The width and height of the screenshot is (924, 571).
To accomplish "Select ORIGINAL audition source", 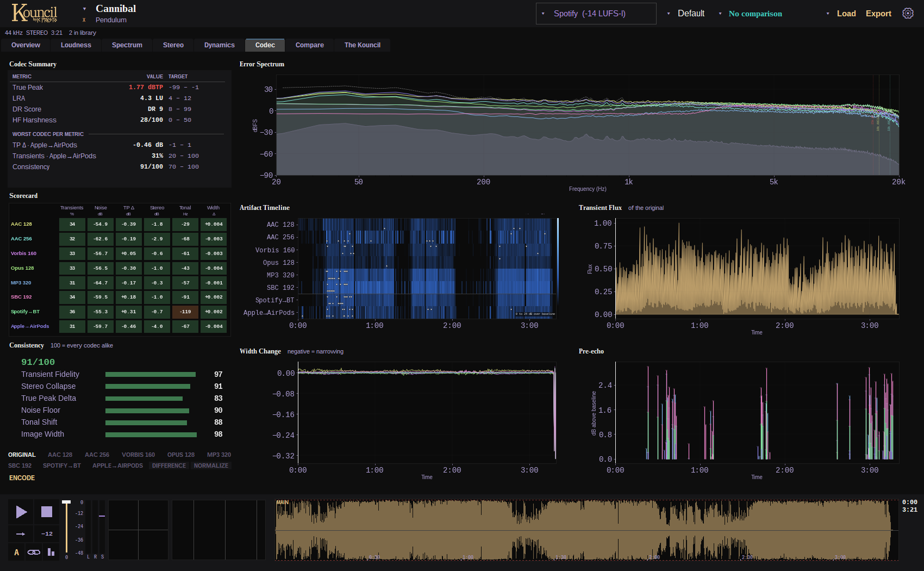I will pyautogui.click(x=22, y=455).
